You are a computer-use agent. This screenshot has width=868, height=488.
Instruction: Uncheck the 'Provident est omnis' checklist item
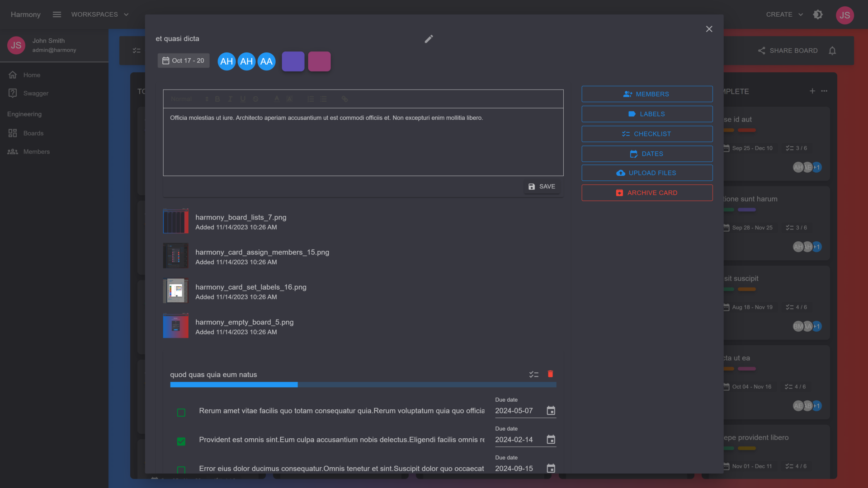pyautogui.click(x=181, y=441)
